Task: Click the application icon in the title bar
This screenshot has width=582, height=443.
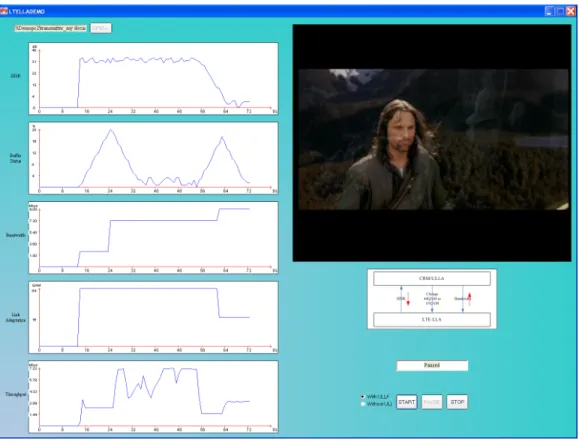Action: (x=4, y=11)
